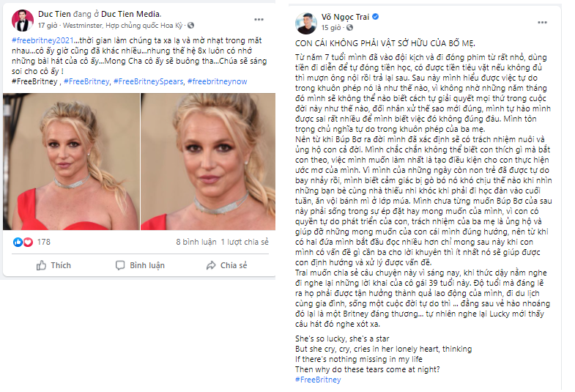This screenshot has height=392, width=575.
Task: Open Duc Tien's profile picture avatar
Action: click(x=23, y=21)
